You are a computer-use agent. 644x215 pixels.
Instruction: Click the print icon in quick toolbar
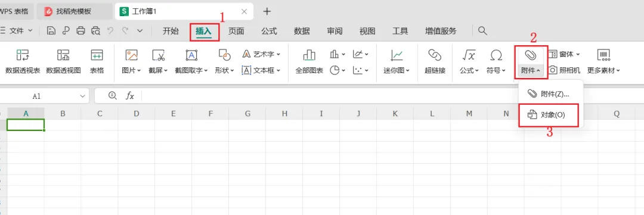coord(81,31)
